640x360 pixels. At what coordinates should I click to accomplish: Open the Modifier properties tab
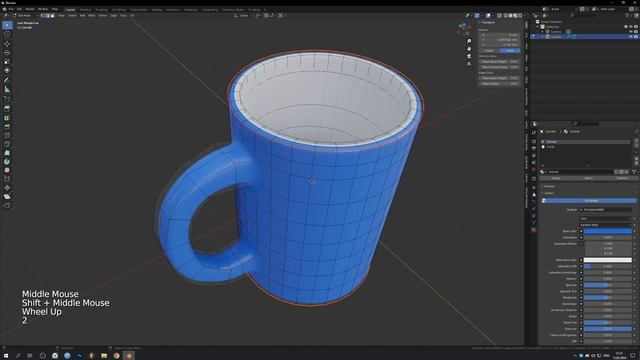534,195
